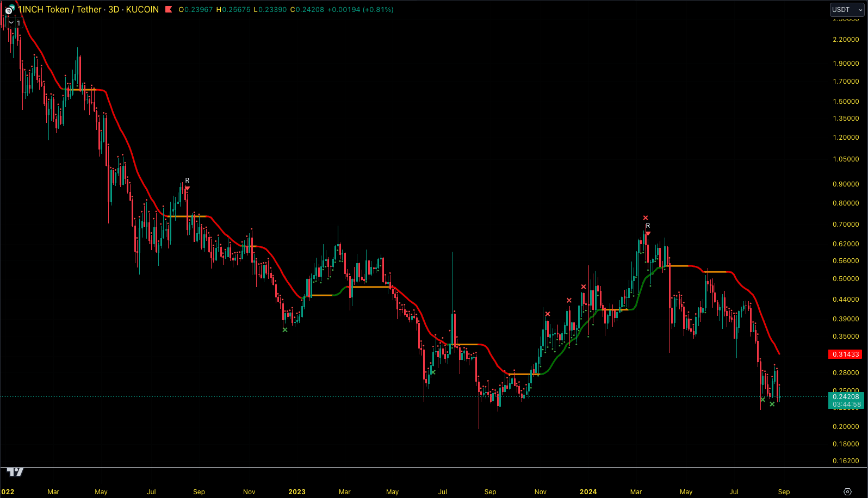Click the 2023 label on time axis
The width and height of the screenshot is (868, 498).
pyautogui.click(x=297, y=491)
